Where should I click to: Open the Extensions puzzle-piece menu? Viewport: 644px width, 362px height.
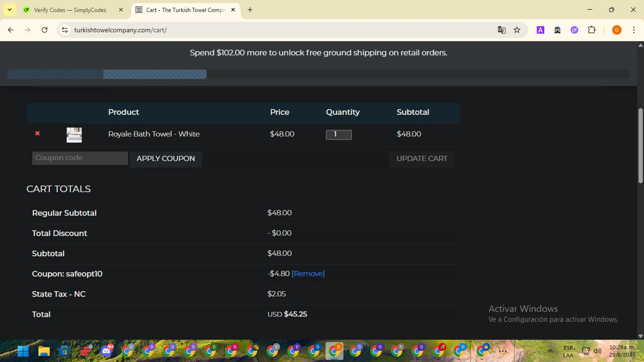tap(592, 30)
